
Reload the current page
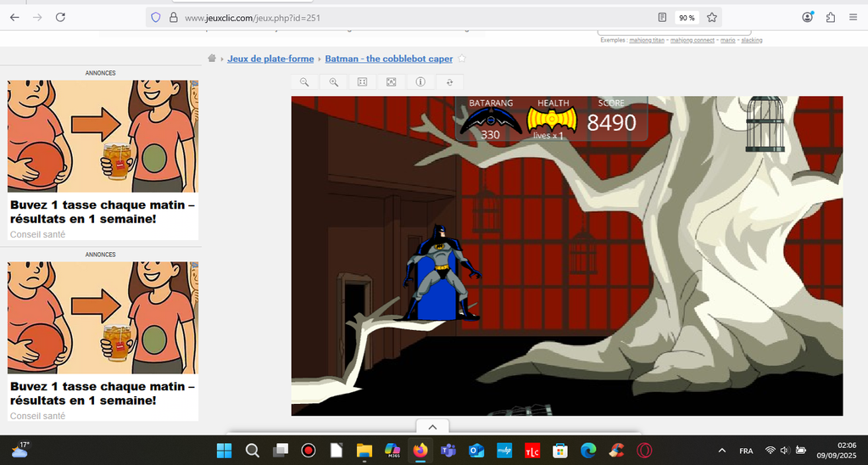pos(60,17)
